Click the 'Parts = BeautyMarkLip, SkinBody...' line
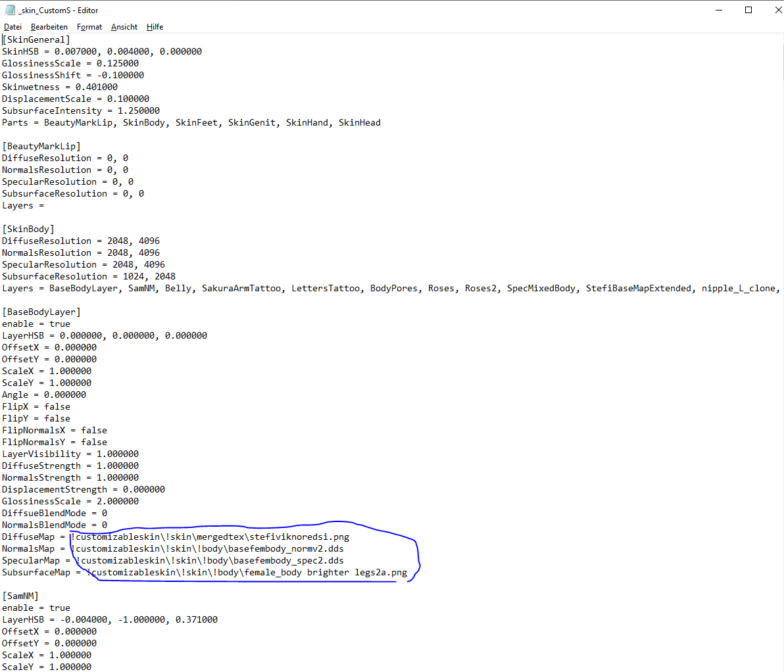 pos(191,122)
